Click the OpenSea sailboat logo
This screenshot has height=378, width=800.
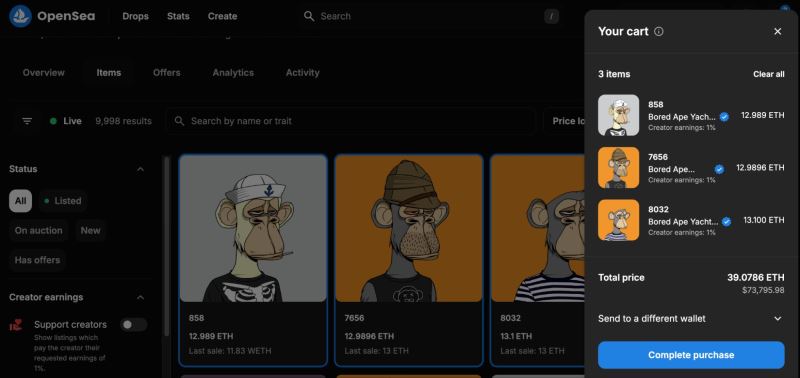coord(20,16)
